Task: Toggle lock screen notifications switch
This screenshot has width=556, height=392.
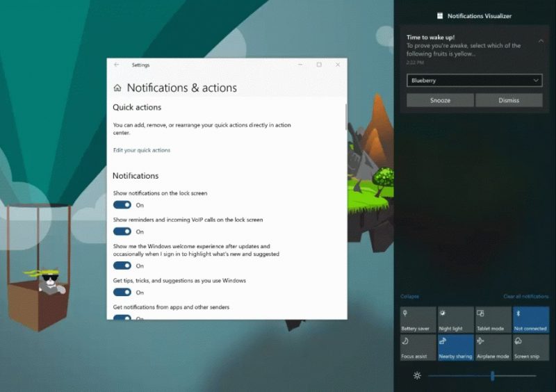Action: click(x=122, y=205)
